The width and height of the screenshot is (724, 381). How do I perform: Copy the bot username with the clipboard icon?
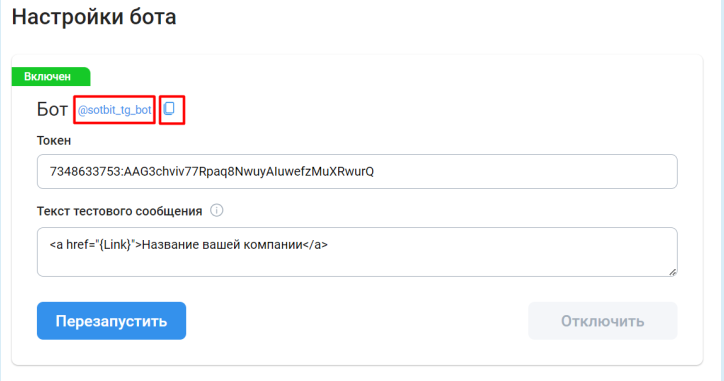coord(169,109)
